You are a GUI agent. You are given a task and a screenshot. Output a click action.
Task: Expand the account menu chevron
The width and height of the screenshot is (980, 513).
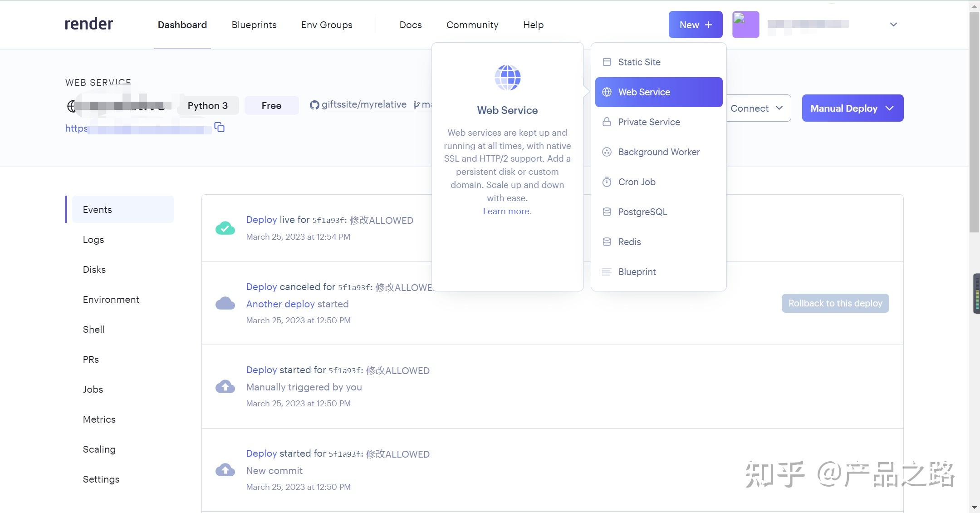893,25
